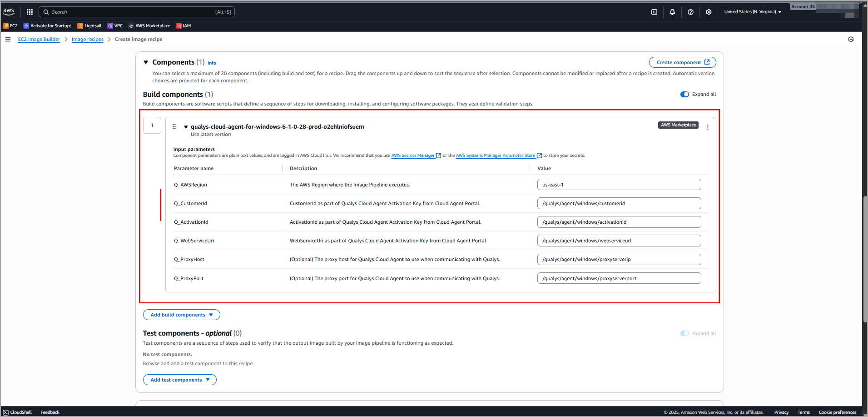Collapse the qualys-cloud-agent component details

point(186,127)
